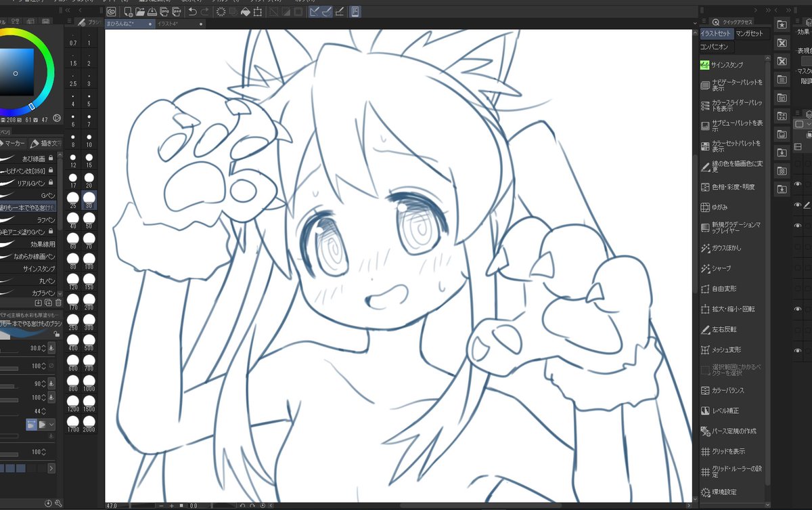The width and height of the screenshot is (812, 510).
Task: Export as PSD toolbar icon
Action: (177, 12)
